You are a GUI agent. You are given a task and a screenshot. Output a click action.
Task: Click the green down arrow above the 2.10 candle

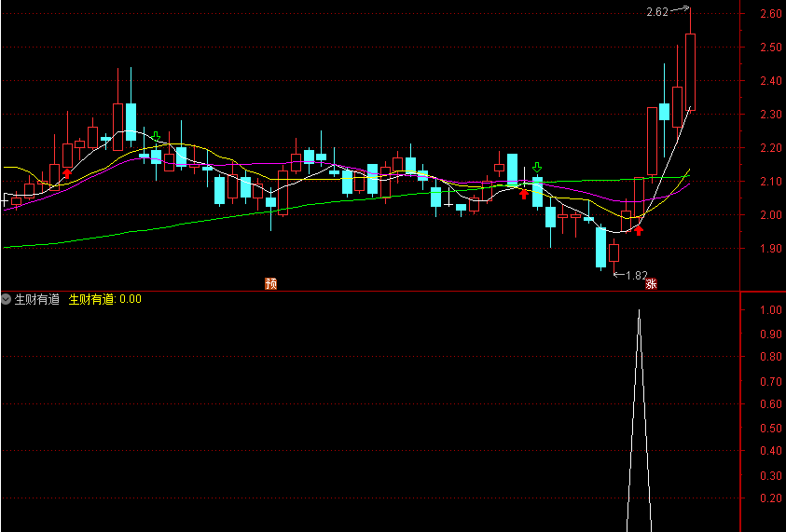tap(537, 168)
